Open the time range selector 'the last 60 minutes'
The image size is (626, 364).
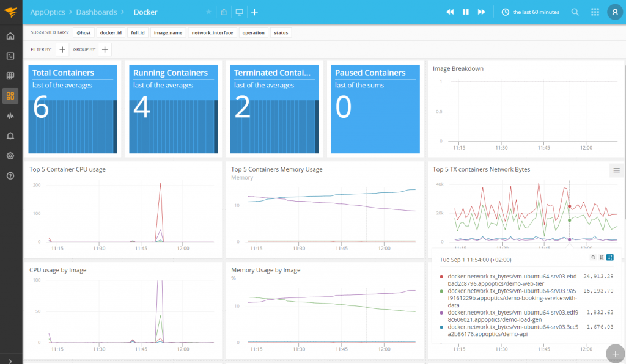click(x=530, y=12)
